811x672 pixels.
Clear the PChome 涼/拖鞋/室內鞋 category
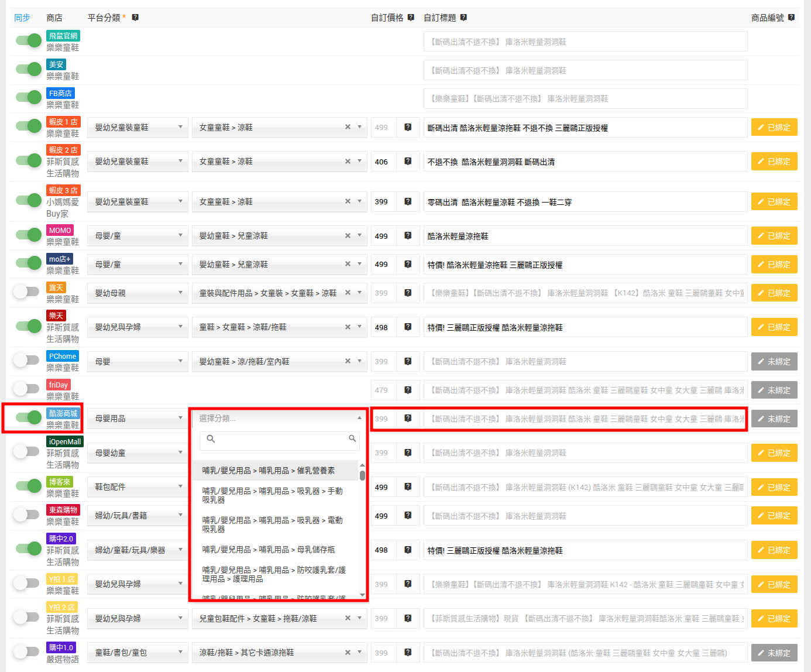point(348,361)
